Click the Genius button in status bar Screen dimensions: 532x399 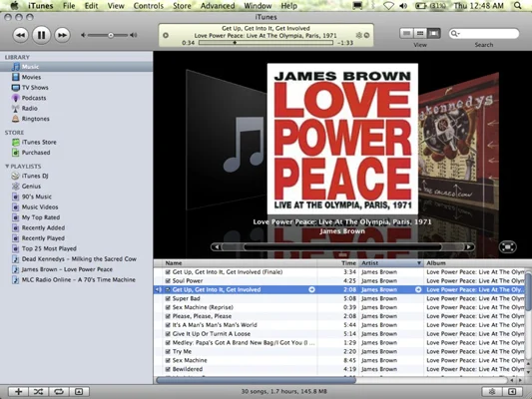(x=492, y=392)
